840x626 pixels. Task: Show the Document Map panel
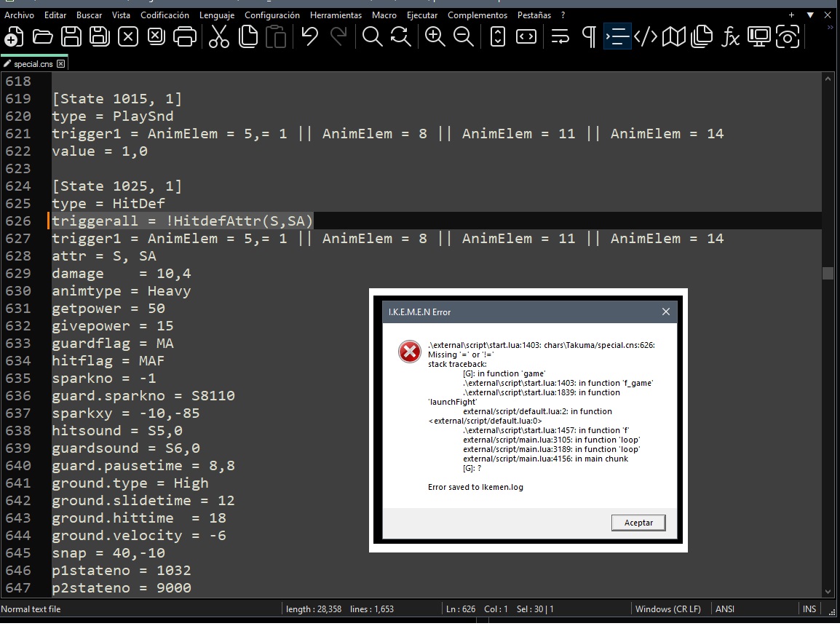pyautogui.click(x=674, y=36)
